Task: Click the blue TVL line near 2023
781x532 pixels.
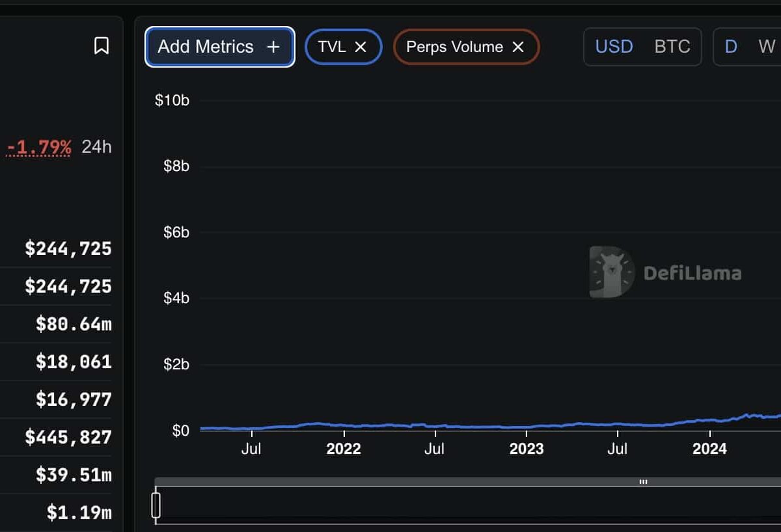Action: point(527,427)
